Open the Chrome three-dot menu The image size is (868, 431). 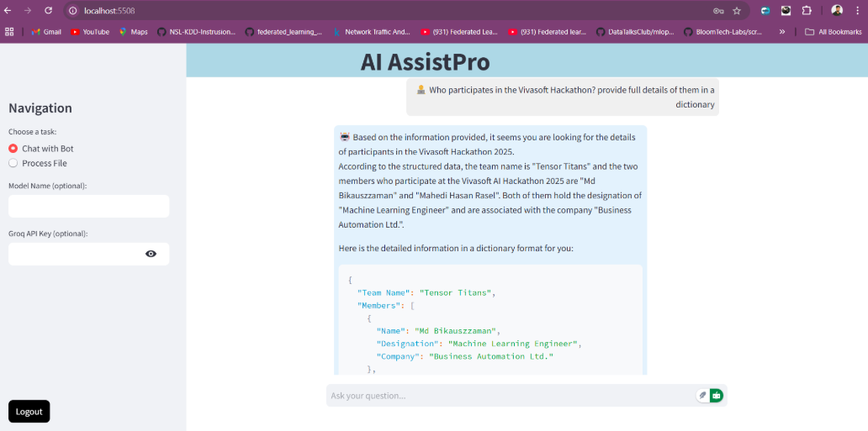coord(856,11)
